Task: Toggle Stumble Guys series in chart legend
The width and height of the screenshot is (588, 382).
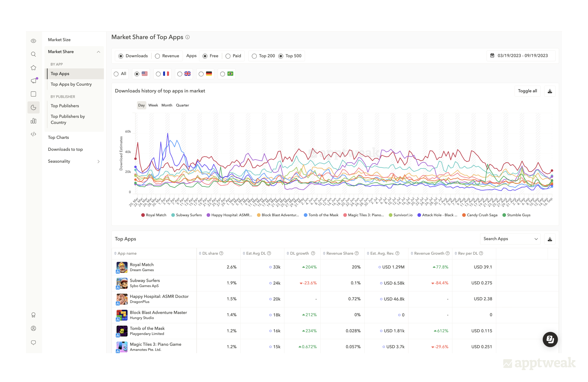Action: (x=516, y=215)
